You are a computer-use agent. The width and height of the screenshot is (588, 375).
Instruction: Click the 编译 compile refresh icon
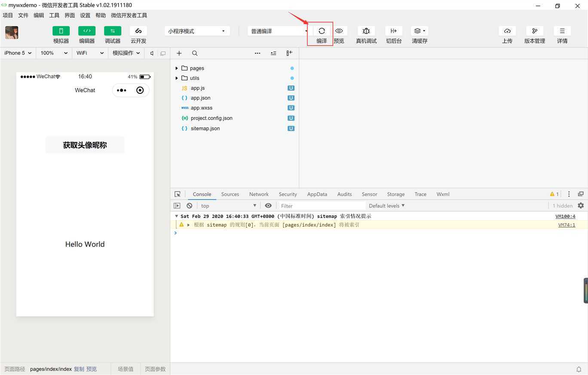click(x=322, y=31)
